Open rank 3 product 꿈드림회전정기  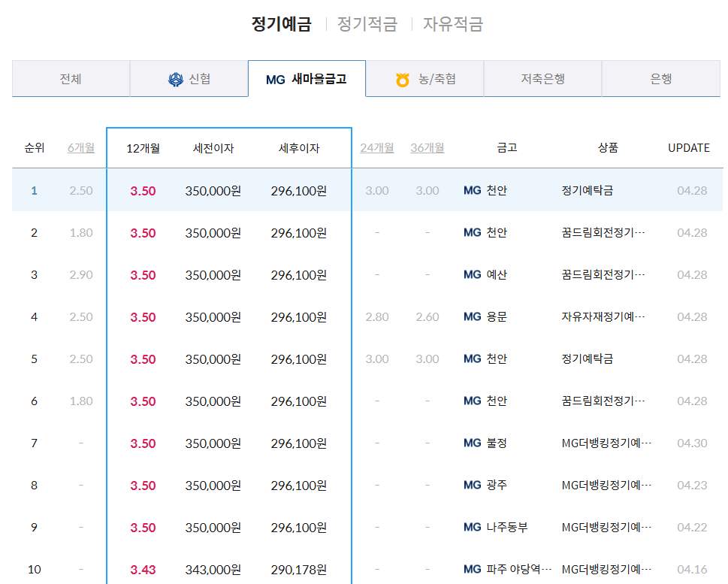coord(603,274)
